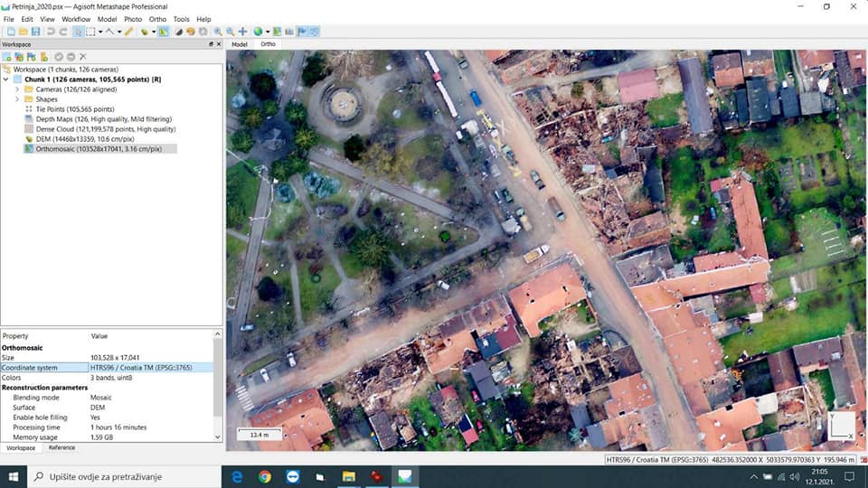
Task: Open Google Chrome from the taskbar
Action: (264, 476)
